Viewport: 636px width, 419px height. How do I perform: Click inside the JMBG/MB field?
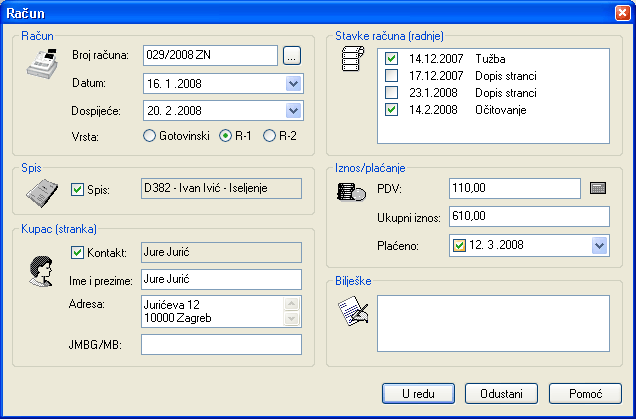click(x=221, y=345)
